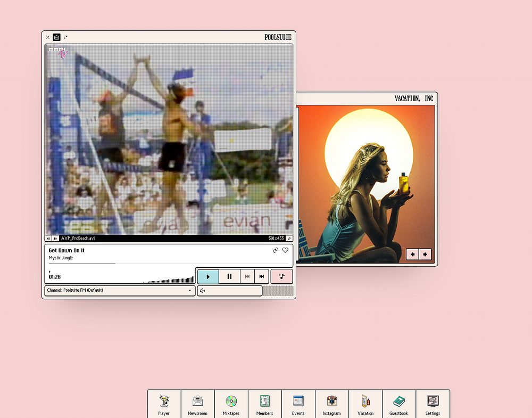Show next image in Vacation, Inc window
Viewport: 532px width, 418px height.
pos(425,255)
